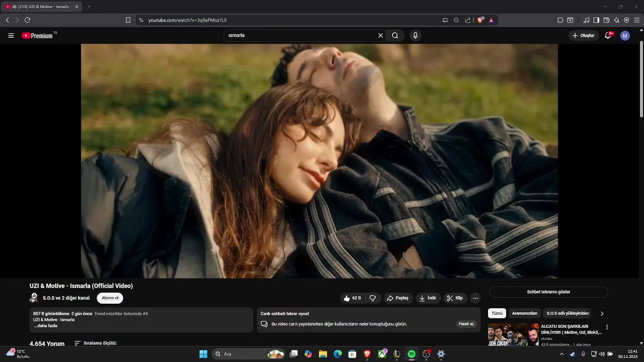The image size is (644, 362).
Task: Dislike the video with thumbs down
Action: click(x=373, y=298)
